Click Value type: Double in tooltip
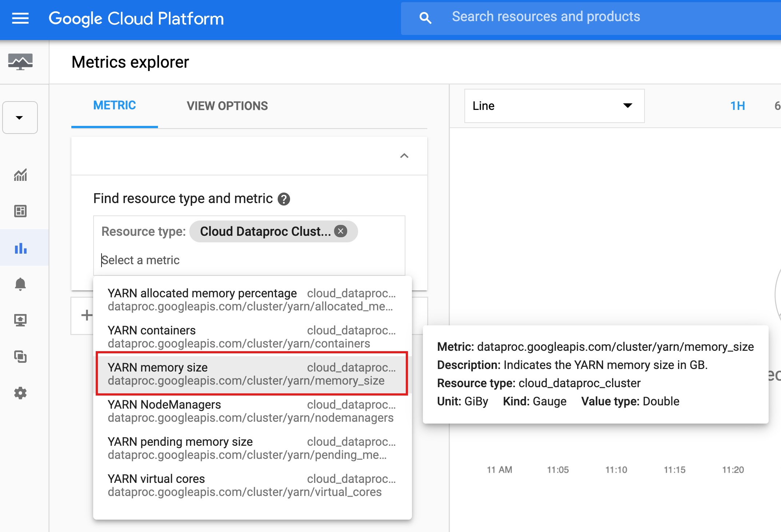Image resolution: width=781 pixels, height=532 pixels. (630, 401)
